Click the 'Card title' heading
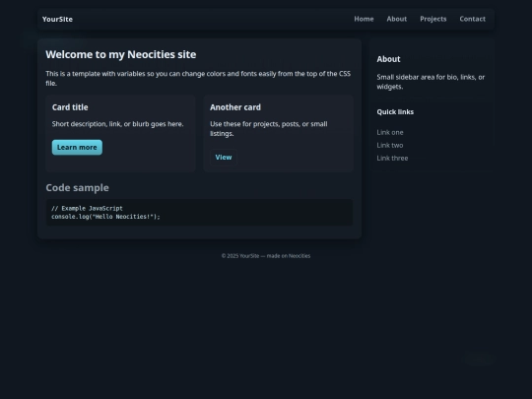The width and height of the screenshot is (532, 399). pos(70,107)
